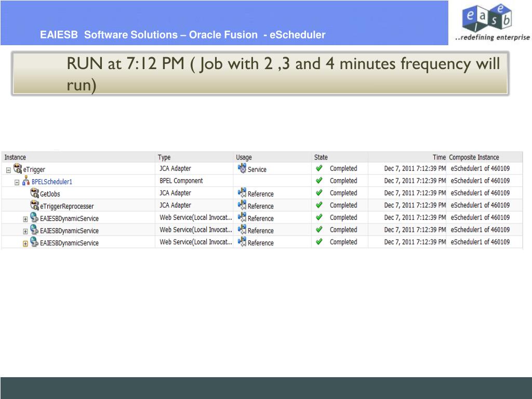The width and height of the screenshot is (532, 399).
Task: Click "Dec 7, 2011 7:12:39 PM" in eTrigger row
Action: (x=415, y=169)
